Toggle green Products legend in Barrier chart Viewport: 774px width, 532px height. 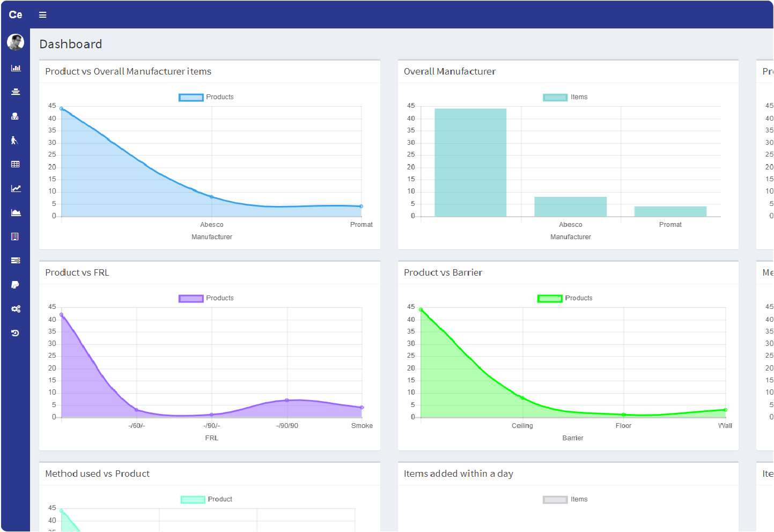[x=565, y=298]
